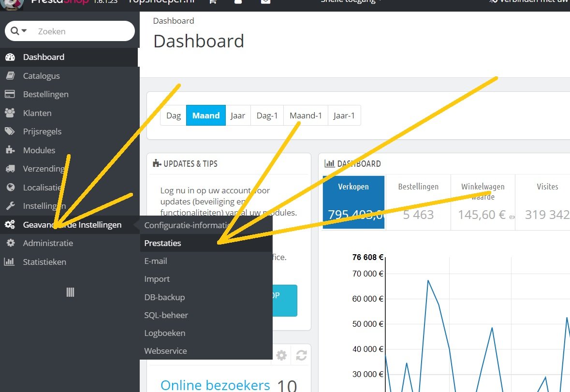The image size is (570, 392).
Task: Select the Maand-1 period button
Action: click(x=306, y=116)
